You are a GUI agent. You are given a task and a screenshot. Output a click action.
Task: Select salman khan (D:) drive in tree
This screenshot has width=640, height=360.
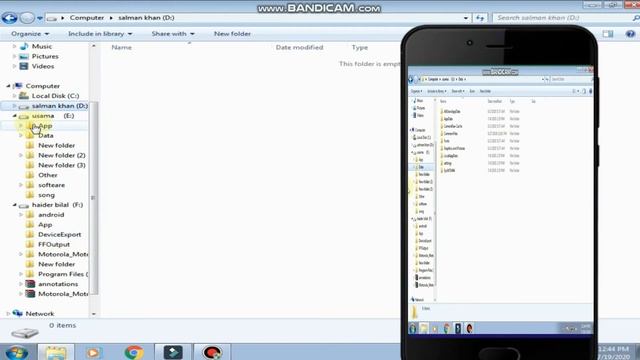pos(60,106)
